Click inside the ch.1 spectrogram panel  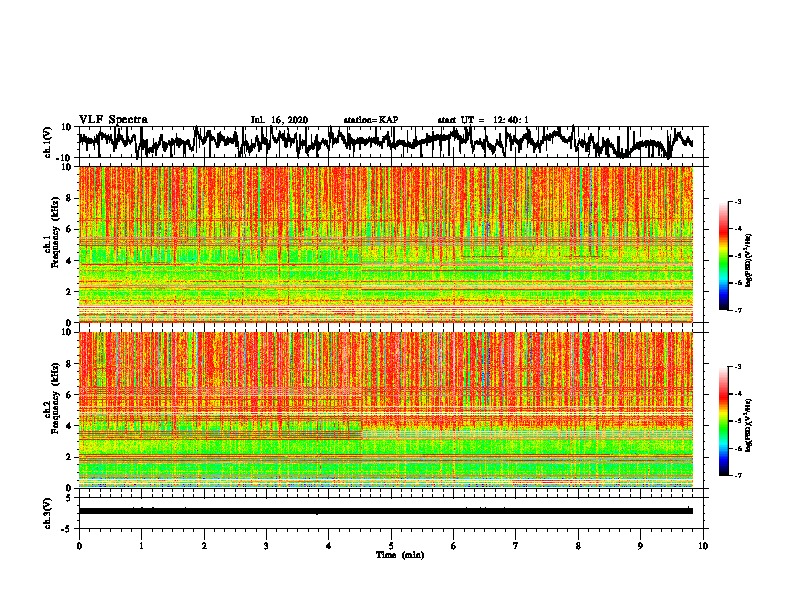tap(386, 244)
